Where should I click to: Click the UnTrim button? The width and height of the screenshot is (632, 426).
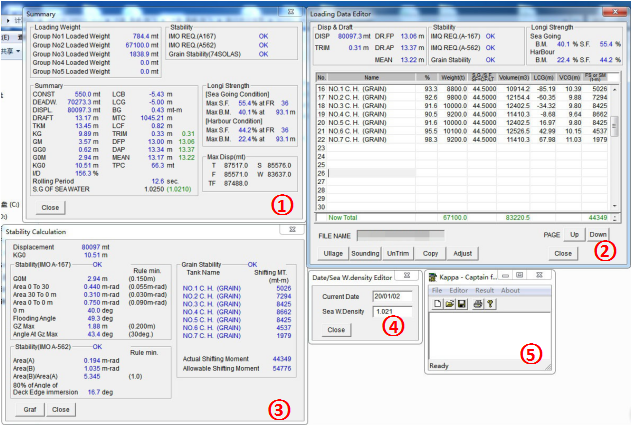(398, 254)
